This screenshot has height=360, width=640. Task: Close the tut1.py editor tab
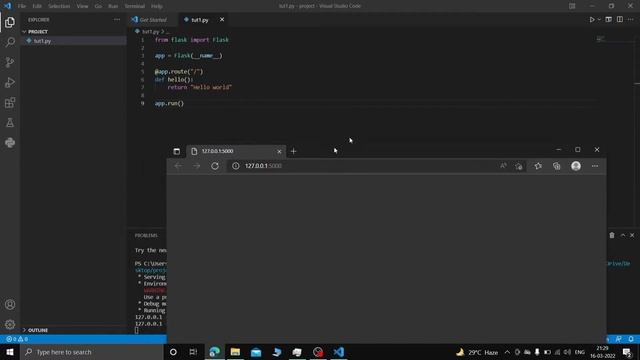point(222,20)
